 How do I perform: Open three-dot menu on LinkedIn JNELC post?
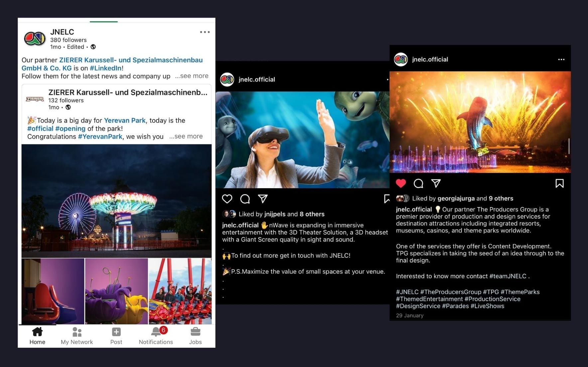tap(205, 32)
